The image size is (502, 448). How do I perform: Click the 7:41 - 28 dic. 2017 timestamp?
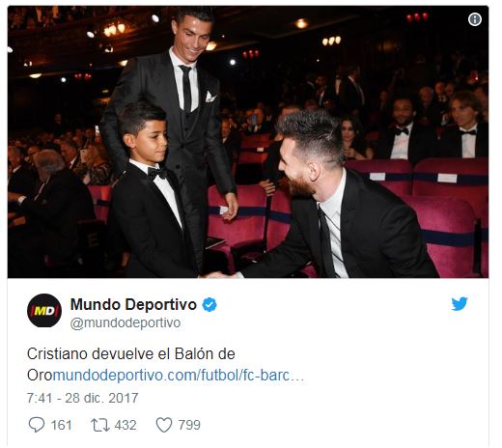[x=82, y=398]
